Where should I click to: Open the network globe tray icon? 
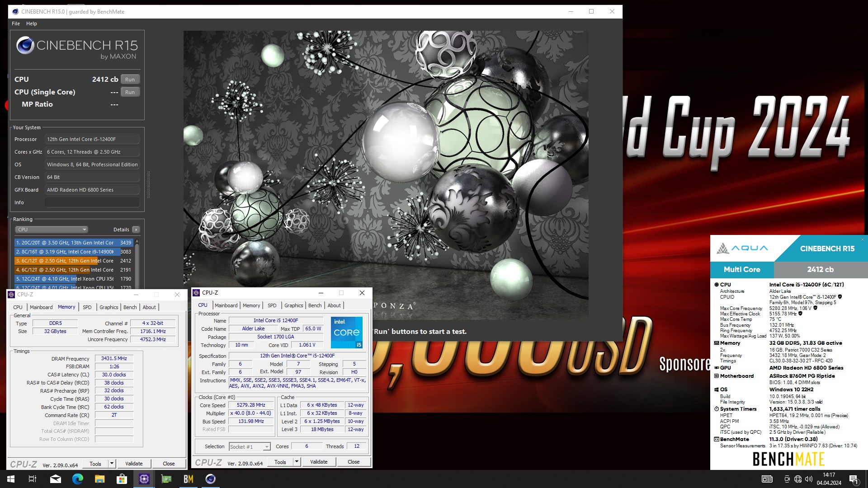[x=798, y=479]
